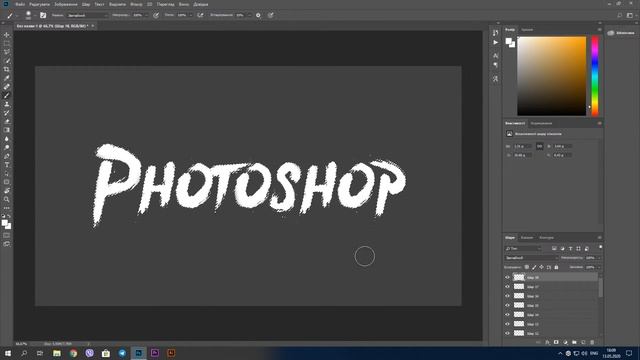This screenshot has height=360, width=640.
Task: Select the Horizontal Type tool
Action: click(x=7, y=165)
